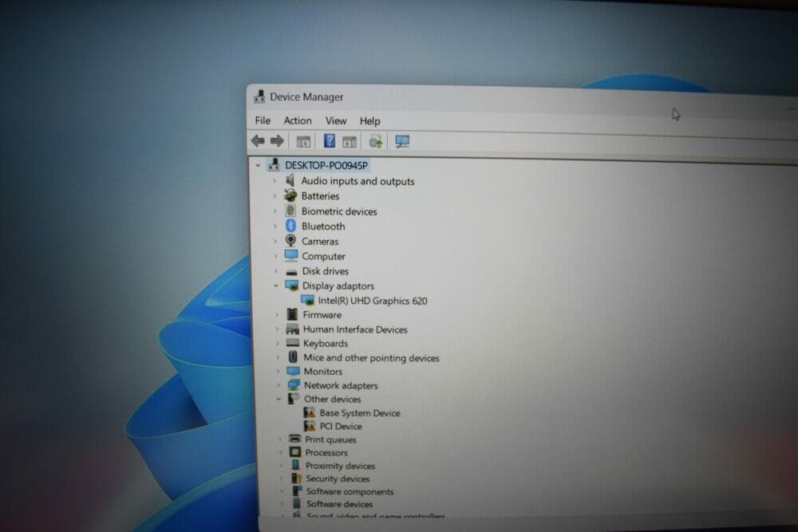Open the File menu

pyautogui.click(x=263, y=120)
